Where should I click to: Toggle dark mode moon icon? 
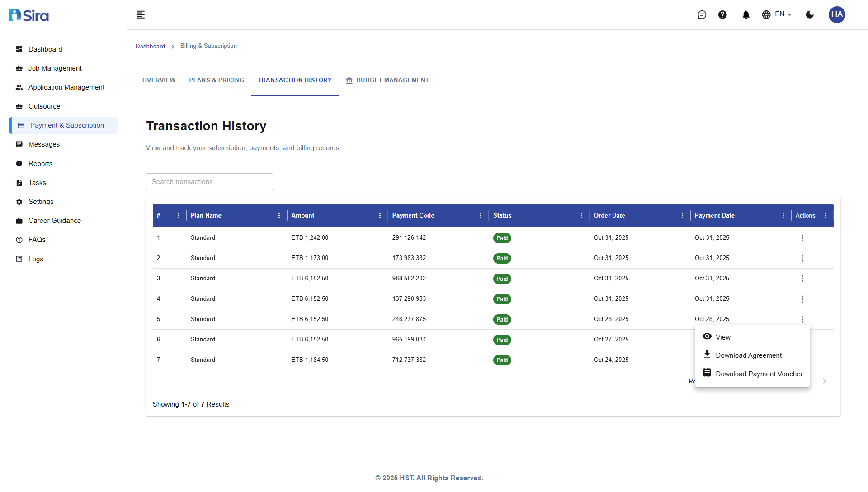point(810,15)
